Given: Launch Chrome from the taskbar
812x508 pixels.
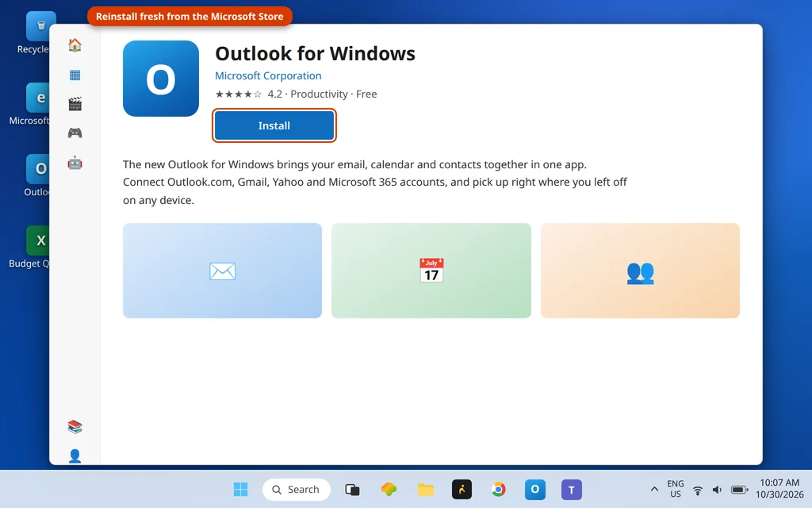Looking at the screenshot, I should click(x=498, y=489).
